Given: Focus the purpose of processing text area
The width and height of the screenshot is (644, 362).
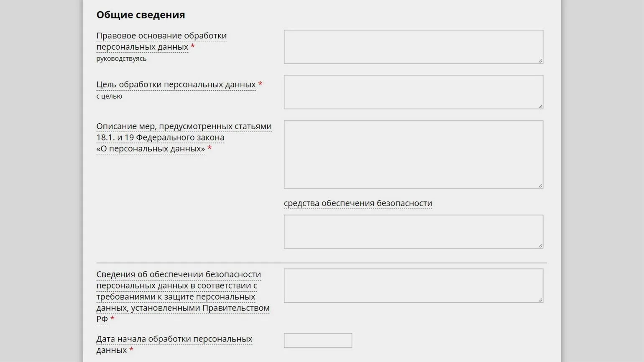Looking at the screenshot, I should pos(413,92).
